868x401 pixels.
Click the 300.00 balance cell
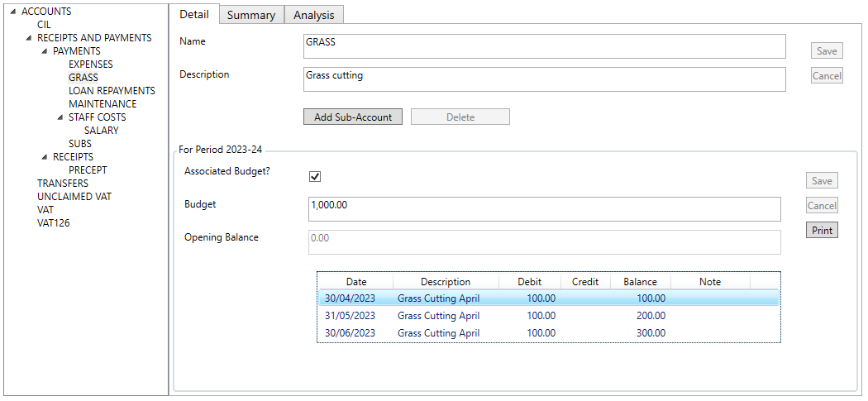[651, 333]
